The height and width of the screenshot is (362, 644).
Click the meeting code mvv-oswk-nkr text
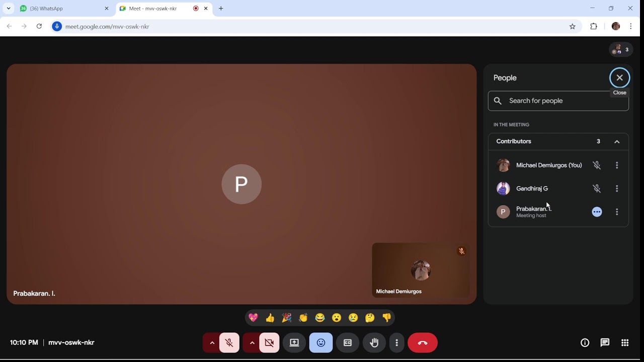(71, 342)
